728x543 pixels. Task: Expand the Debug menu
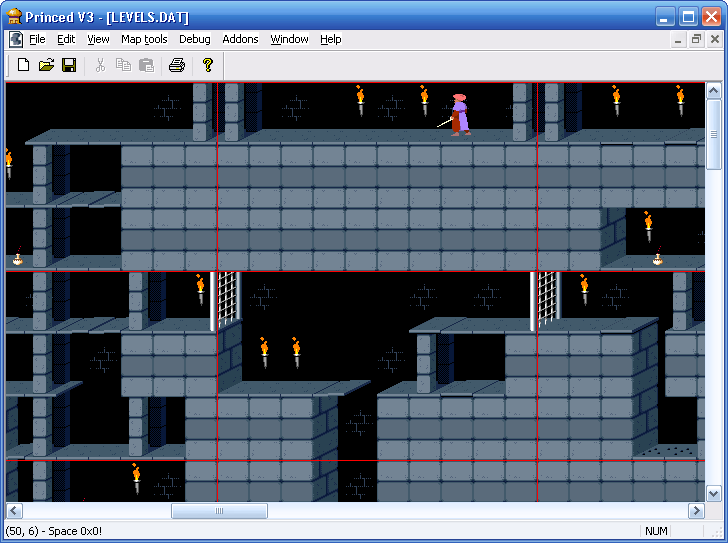(x=195, y=39)
